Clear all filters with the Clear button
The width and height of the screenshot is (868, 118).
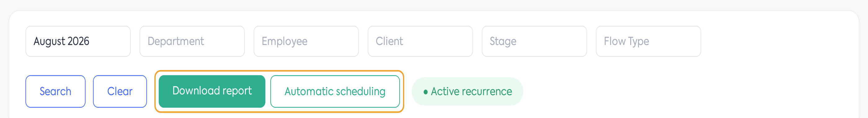tap(120, 91)
